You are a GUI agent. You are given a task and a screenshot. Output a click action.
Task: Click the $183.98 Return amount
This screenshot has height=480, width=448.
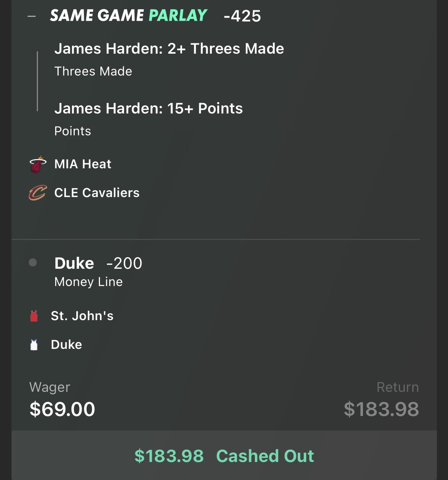click(x=381, y=409)
